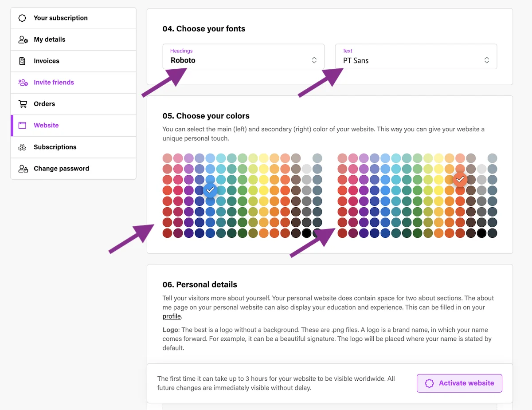532x410 pixels.
Task: Pick the black swatch in main color palette
Action: [306, 233]
